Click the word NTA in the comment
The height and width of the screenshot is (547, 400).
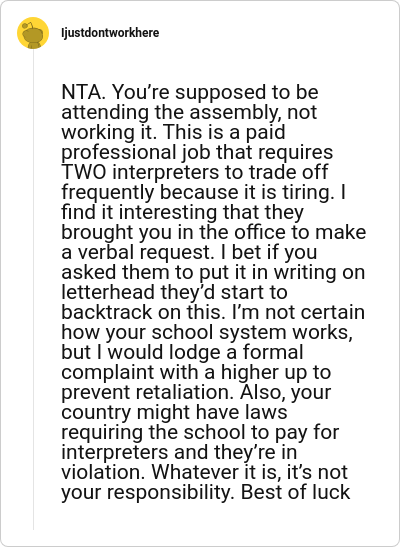pyautogui.click(x=81, y=92)
